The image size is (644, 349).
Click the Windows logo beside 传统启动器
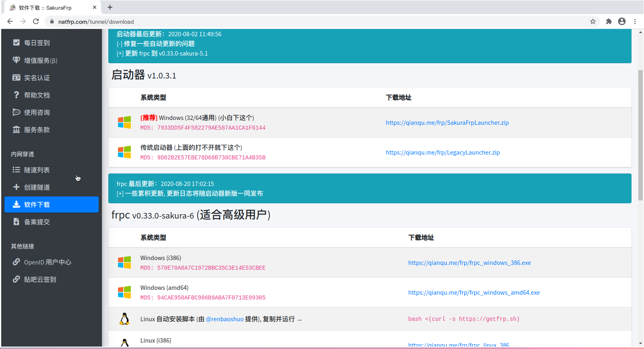(x=124, y=152)
